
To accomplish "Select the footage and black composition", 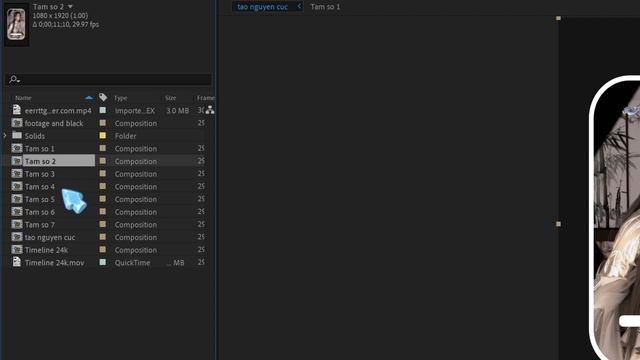I will [54, 123].
